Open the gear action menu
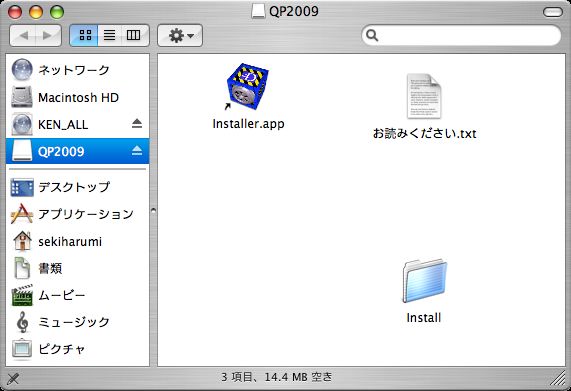 (180, 35)
